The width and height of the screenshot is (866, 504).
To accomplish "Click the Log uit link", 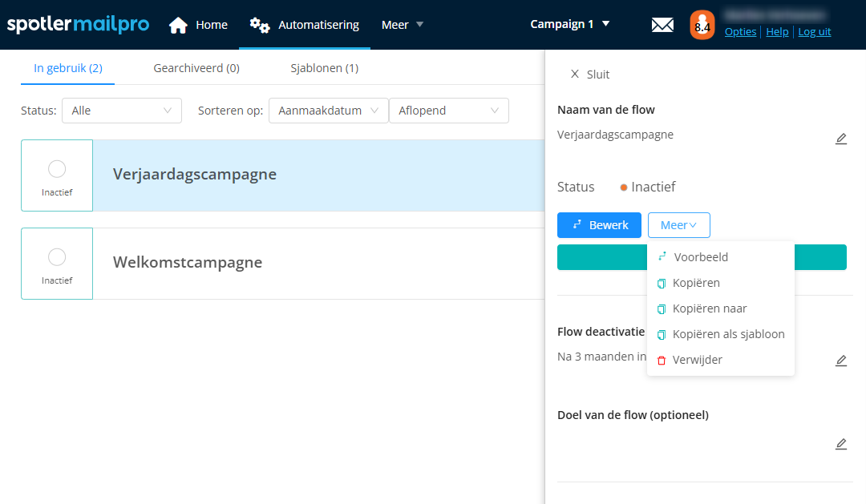I will pos(814,32).
